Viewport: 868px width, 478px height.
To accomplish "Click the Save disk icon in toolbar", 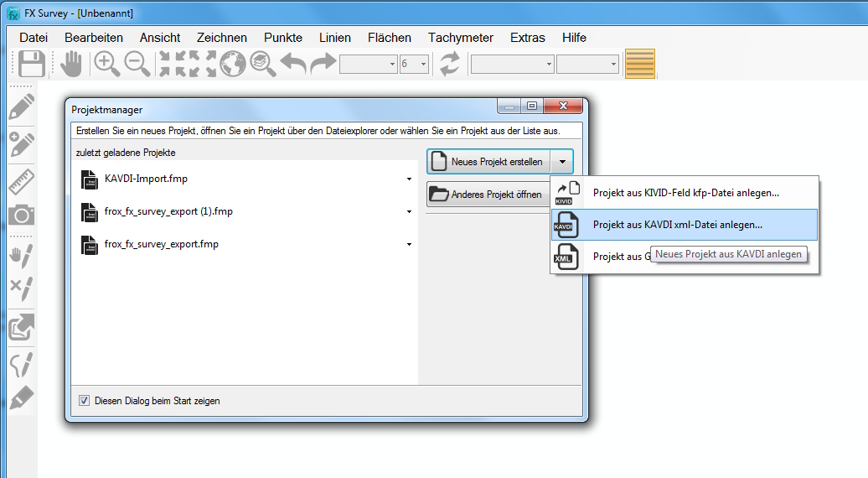I will (32, 65).
